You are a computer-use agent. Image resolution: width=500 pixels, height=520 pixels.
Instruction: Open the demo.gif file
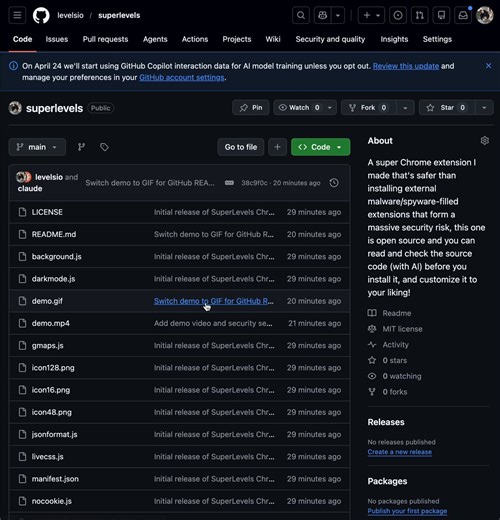[x=47, y=301]
